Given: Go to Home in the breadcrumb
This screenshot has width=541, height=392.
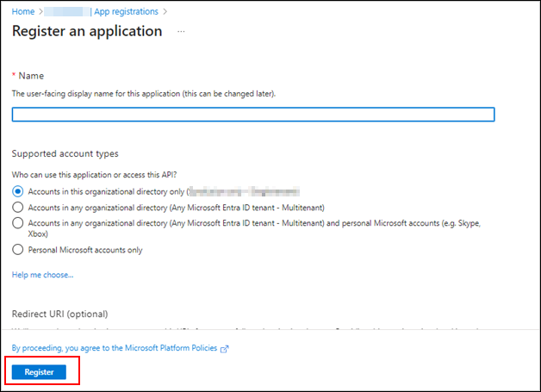Looking at the screenshot, I should 23,11.
